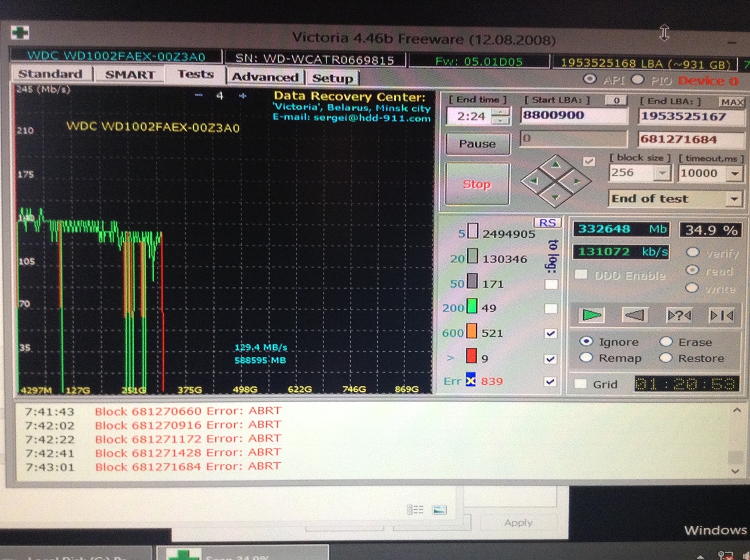
Task: Click the orange 600 ms color swatch
Action: pos(472,331)
